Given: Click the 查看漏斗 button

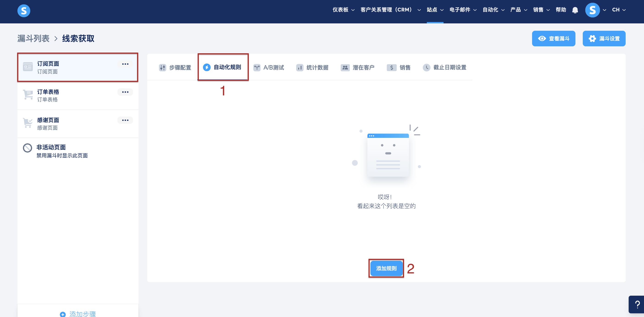Looking at the screenshot, I should pyautogui.click(x=553, y=39).
